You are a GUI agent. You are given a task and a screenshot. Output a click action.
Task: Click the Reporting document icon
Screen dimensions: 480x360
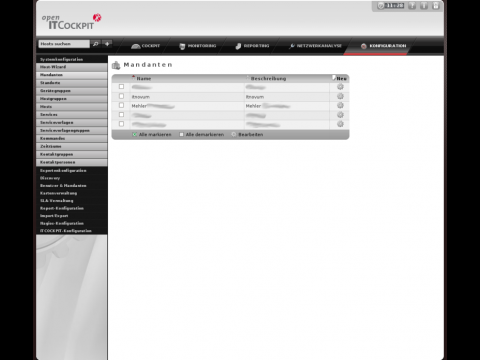tap(238, 46)
